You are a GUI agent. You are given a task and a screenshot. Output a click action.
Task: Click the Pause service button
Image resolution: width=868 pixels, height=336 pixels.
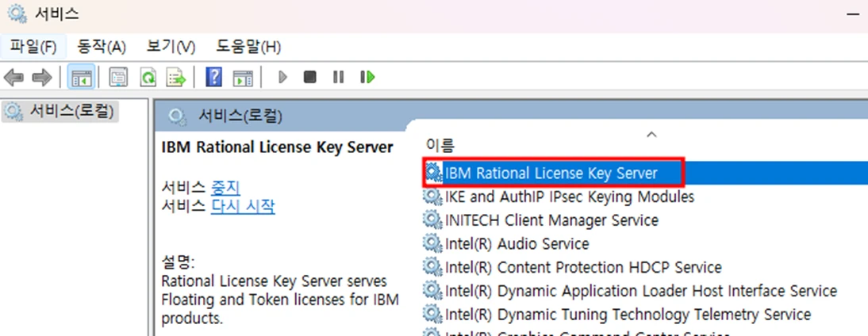338,78
